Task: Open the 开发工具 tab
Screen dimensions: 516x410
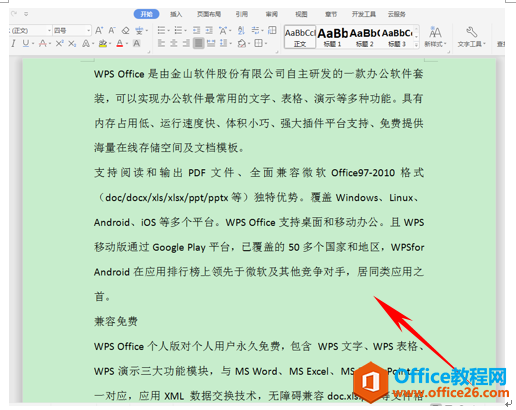Action: (x=364, y=14)
